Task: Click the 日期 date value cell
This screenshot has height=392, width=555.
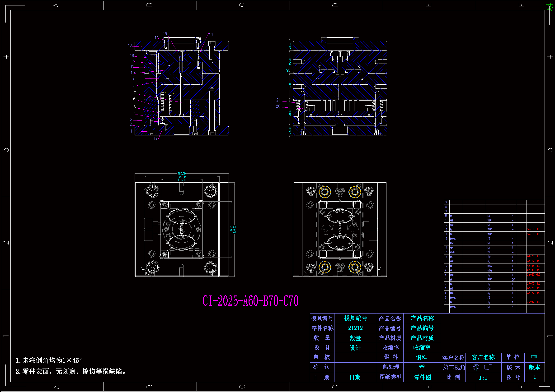Action: pos(355,377)
